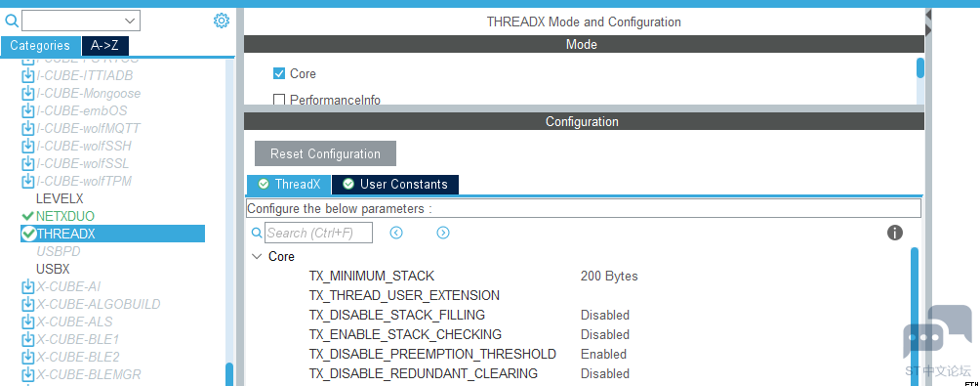Click the Reset Configuration button

325,153
